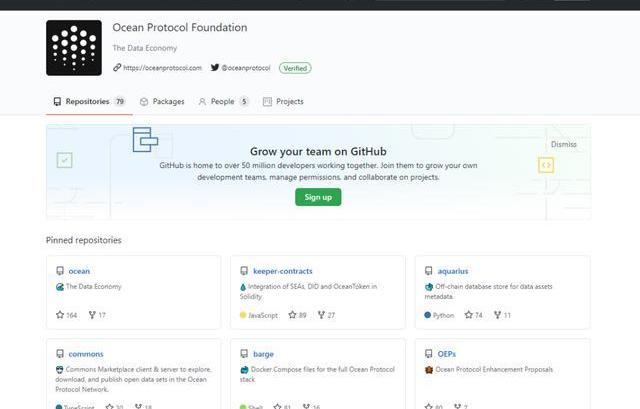Switch to the Repositories tab

(x=88, y=101)
